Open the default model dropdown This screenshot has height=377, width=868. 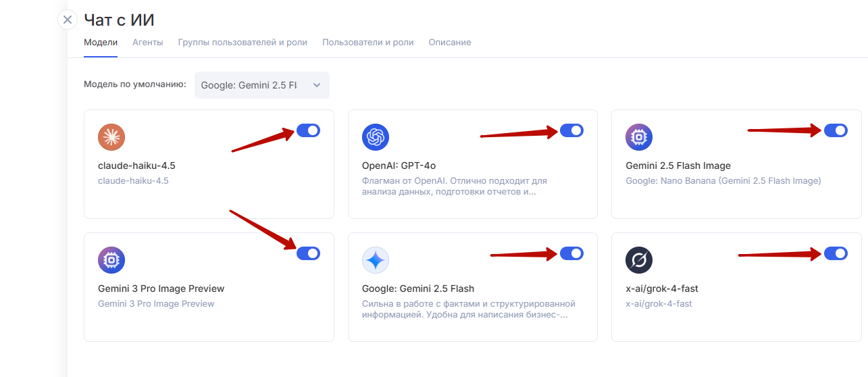click(x=262, y=85)
